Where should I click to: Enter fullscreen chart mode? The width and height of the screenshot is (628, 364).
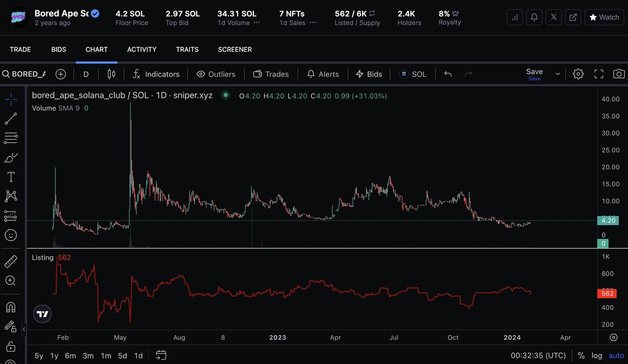pyautogui.click(x=599, y=74)
